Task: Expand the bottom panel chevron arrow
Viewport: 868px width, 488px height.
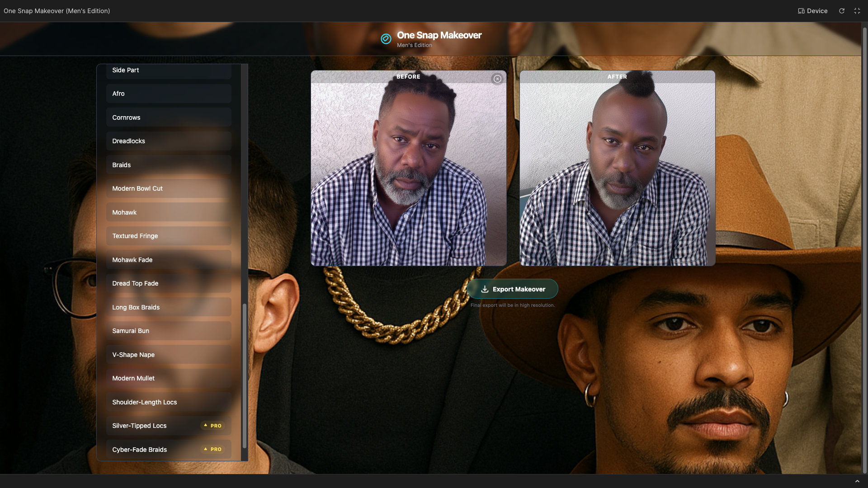Action: tap(857, 481)
